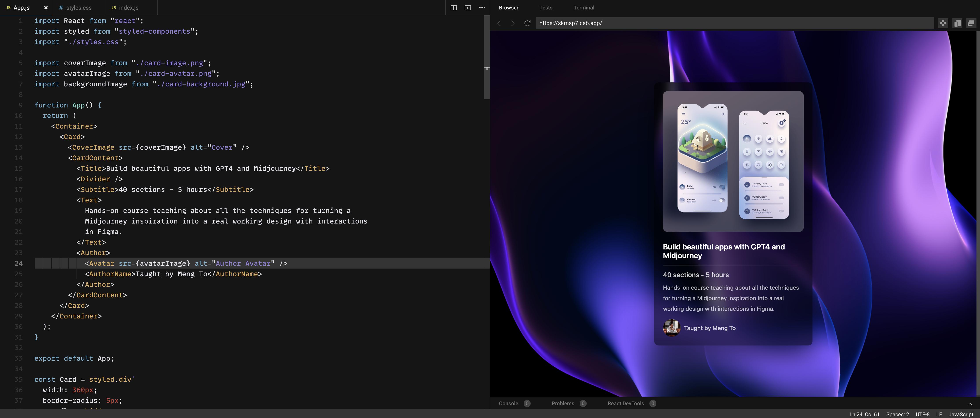Switch to the Tests panel tab
The width and height of the screenshot is (980, 418).
tap(546, 8)
